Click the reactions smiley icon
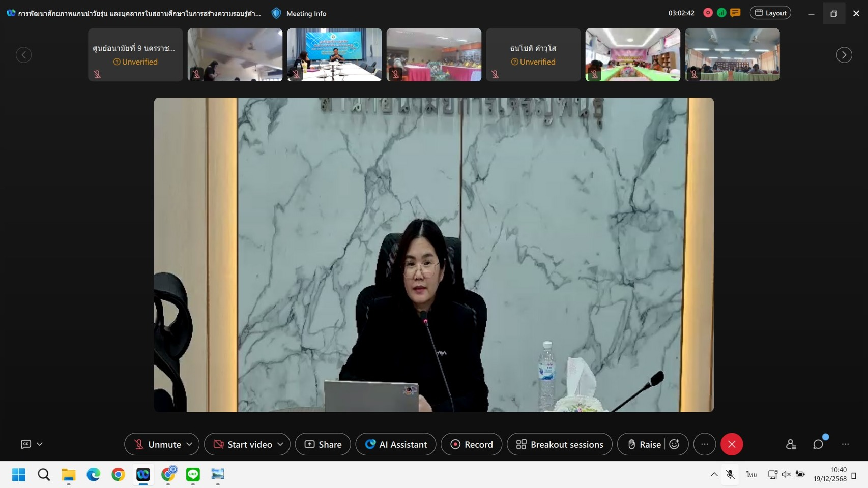Screen dimensions: 868x488 point(675,444)
